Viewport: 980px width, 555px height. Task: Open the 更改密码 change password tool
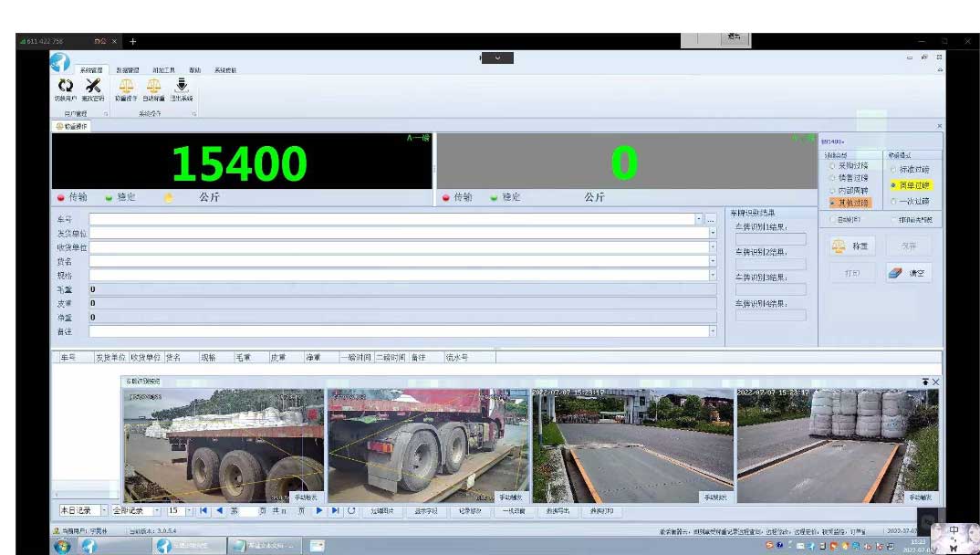pos(93,86)
